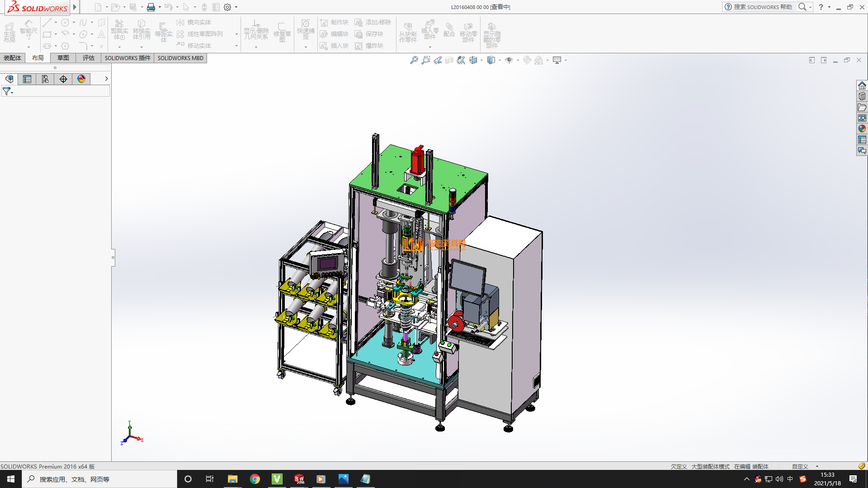Open the DimXpertManager crosshair tab
The image size is (868, 488).
(63, 79)
